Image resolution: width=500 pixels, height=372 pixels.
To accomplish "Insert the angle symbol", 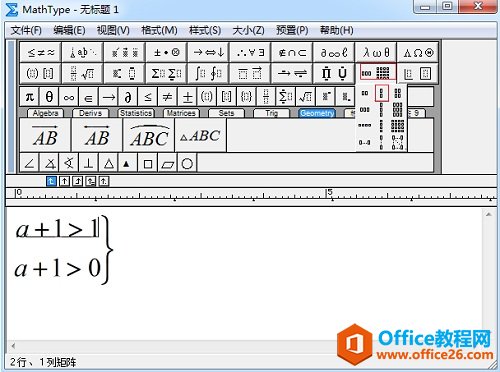I will pyautogui.click(x=30, y=163).
